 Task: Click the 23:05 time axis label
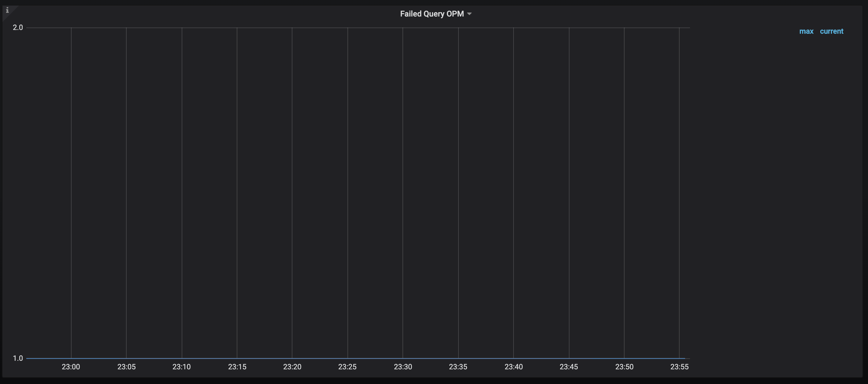point(126,367)
